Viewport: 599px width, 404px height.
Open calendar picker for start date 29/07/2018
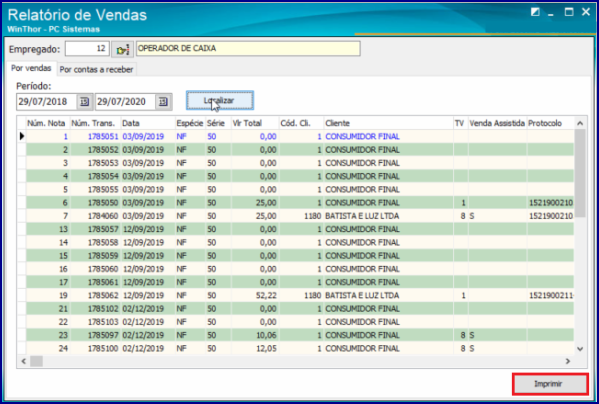point(84,102)
